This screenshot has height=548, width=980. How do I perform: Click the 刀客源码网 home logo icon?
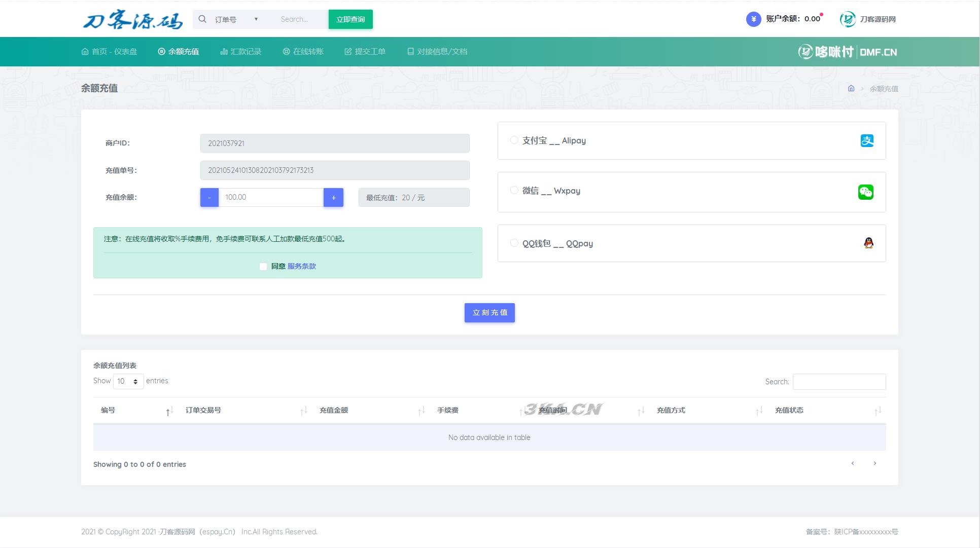click(847, 19)
